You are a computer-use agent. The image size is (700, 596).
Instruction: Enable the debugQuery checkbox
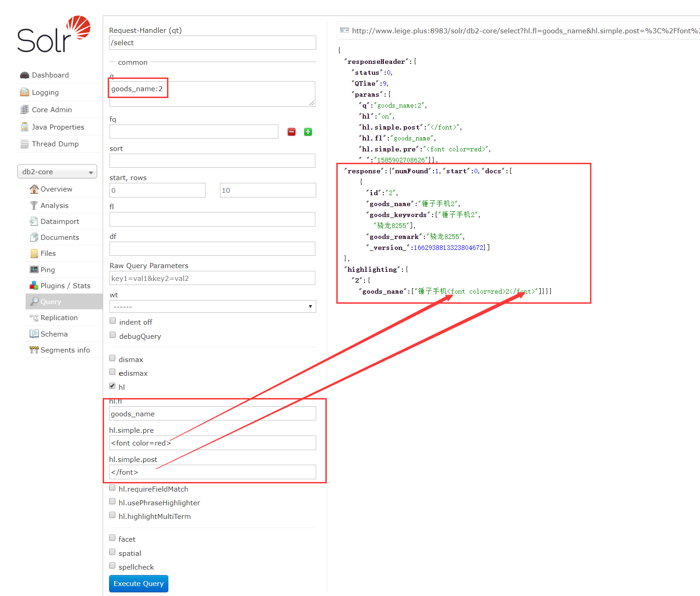(113, 335)
